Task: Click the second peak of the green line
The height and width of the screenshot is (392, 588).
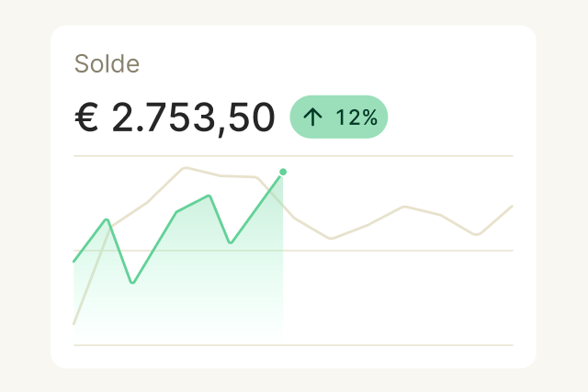Action: click(x=210, y=195)
